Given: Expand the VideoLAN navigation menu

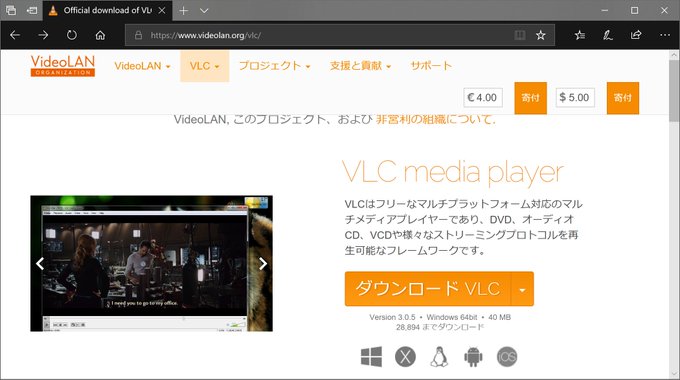Looking at the screenshot, I should click(x=142, y=66).
